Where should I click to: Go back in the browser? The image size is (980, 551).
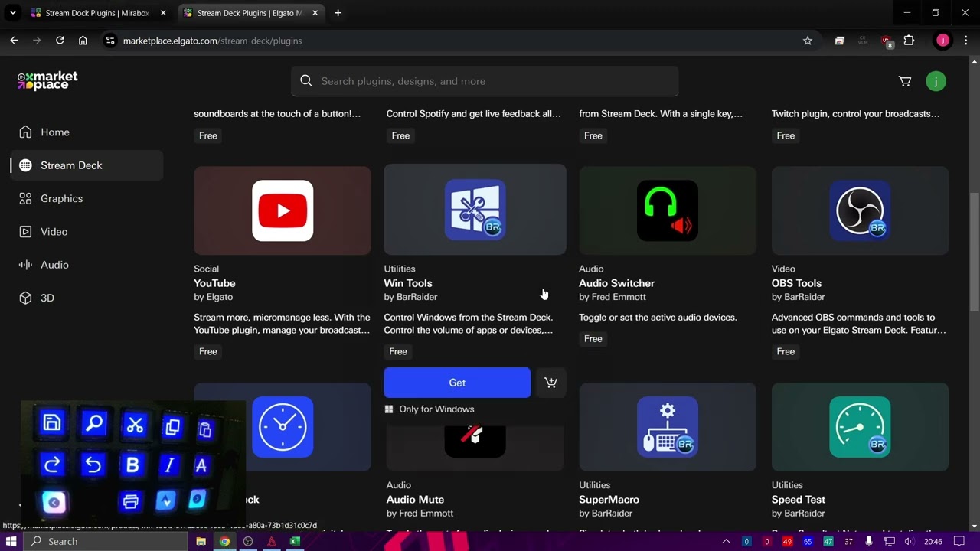click(14, 41)
